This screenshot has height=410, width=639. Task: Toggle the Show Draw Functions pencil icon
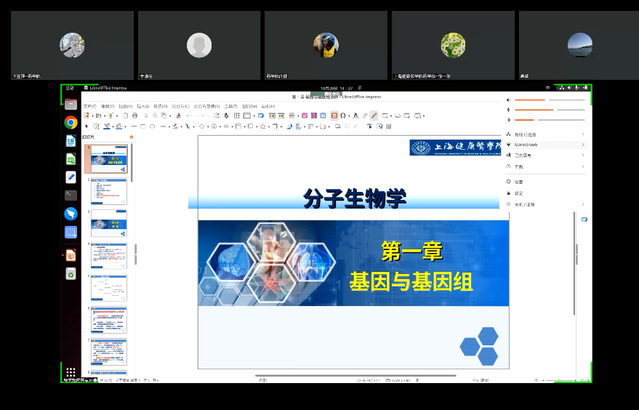pos(374,116)
